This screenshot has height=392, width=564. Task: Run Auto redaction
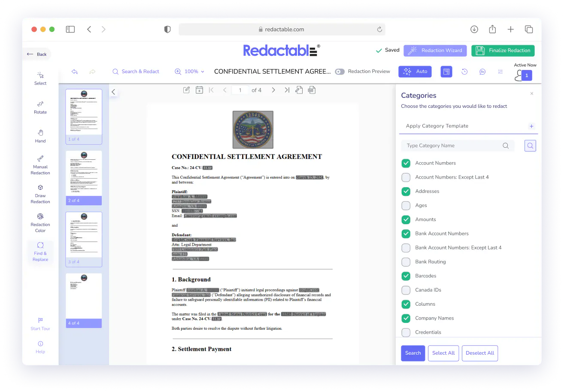[415, 72]
